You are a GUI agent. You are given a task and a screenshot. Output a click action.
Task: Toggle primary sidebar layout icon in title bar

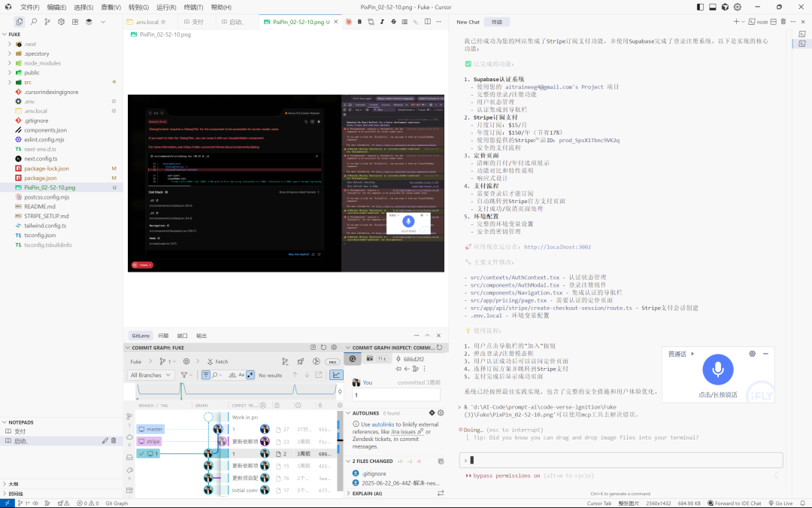700,7
